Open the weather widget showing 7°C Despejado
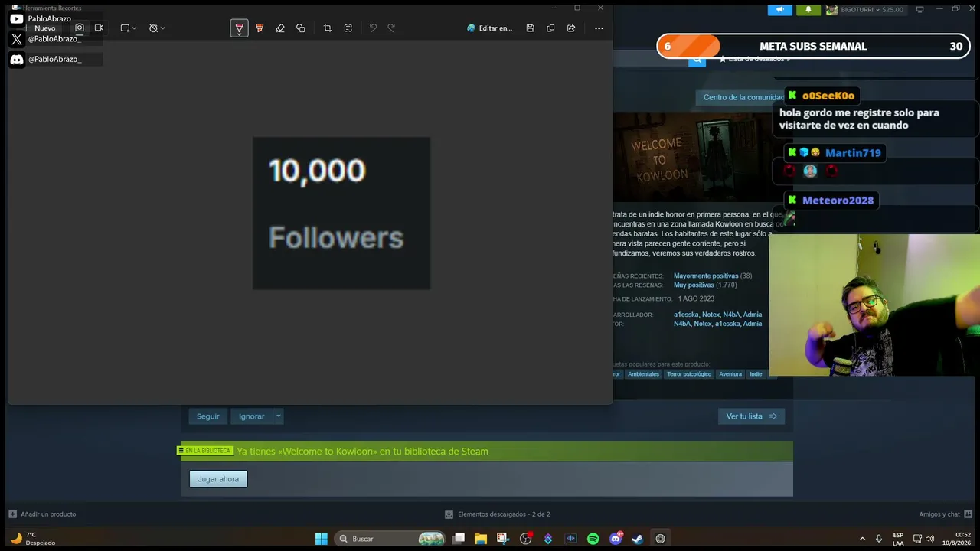 pos(34,539)
